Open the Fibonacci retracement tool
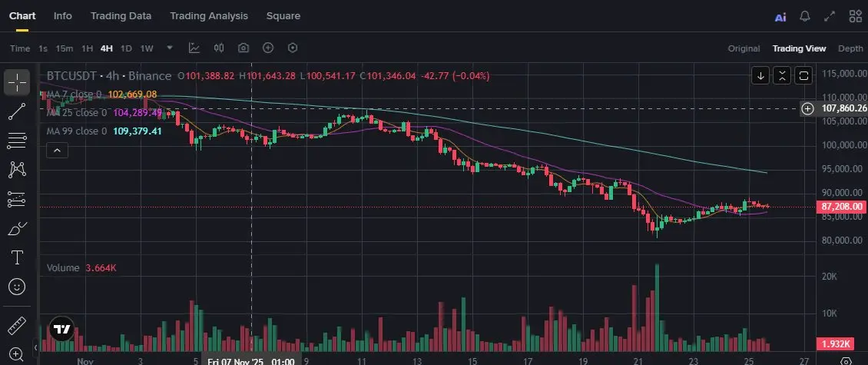The width and height of the screenshot is (868, 365). pyautogui.click(x=17, y=141)
